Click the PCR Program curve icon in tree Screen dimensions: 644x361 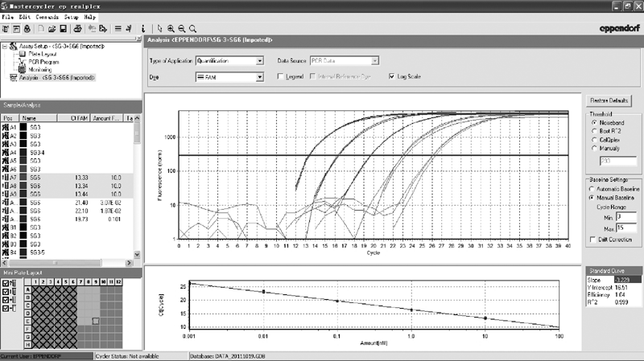tap(23, 62)
